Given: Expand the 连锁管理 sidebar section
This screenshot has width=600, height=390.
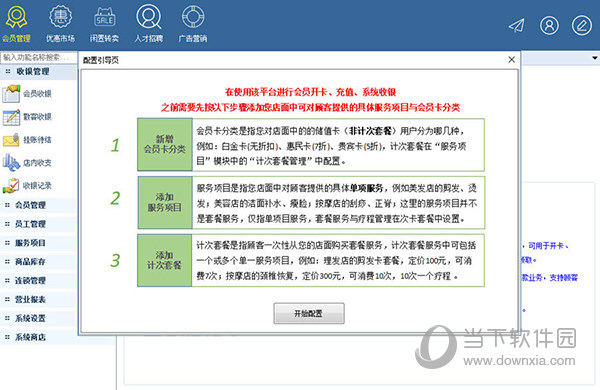Looking at the screenshot, I should coord(38,281).
